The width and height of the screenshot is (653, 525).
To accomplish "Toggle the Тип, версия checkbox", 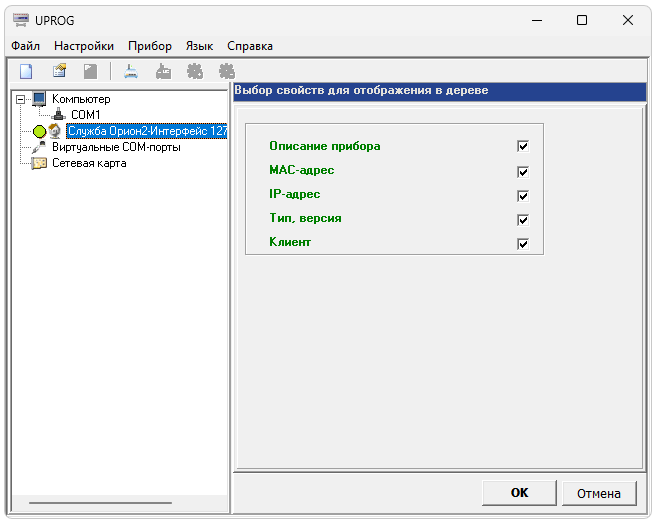I will click(x=523, y=220).
